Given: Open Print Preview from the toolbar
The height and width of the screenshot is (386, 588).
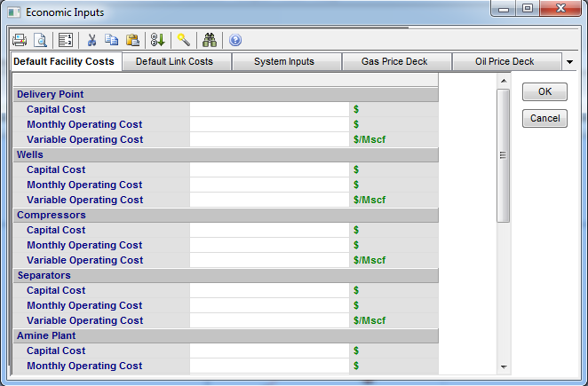Looking at the screenshot, I should click(x=40, y=40).
